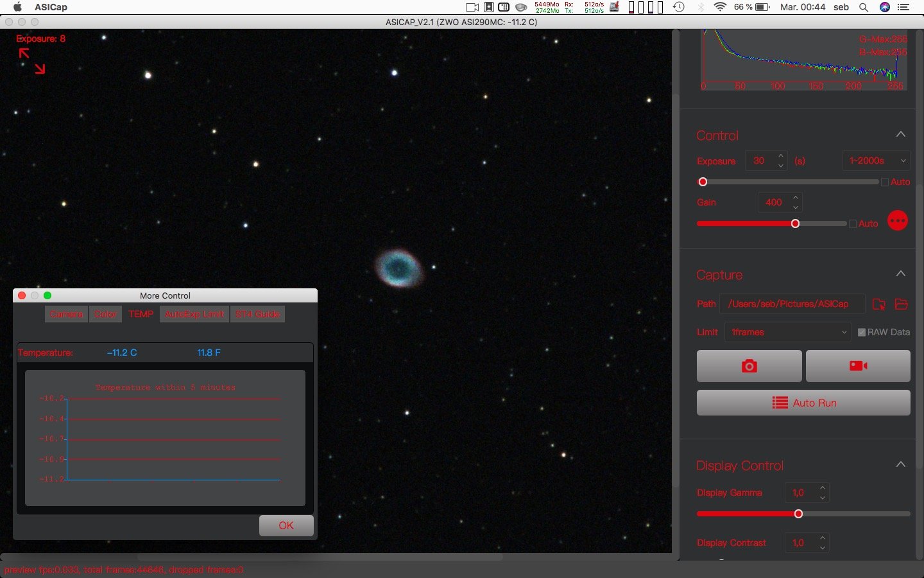This screenshot has height=578, width=924.
Task: Enable Auto gain checkbox
Action: (853, 224)
